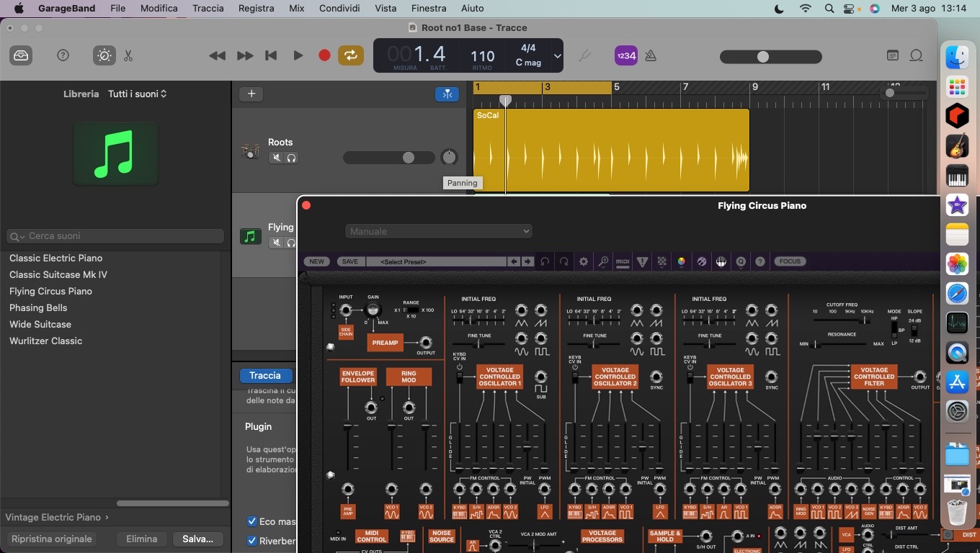This screenshot has height=553, width=980.
Task: Select Classic Suitcase Mk IV sound
Action: [x=58, y=274]
